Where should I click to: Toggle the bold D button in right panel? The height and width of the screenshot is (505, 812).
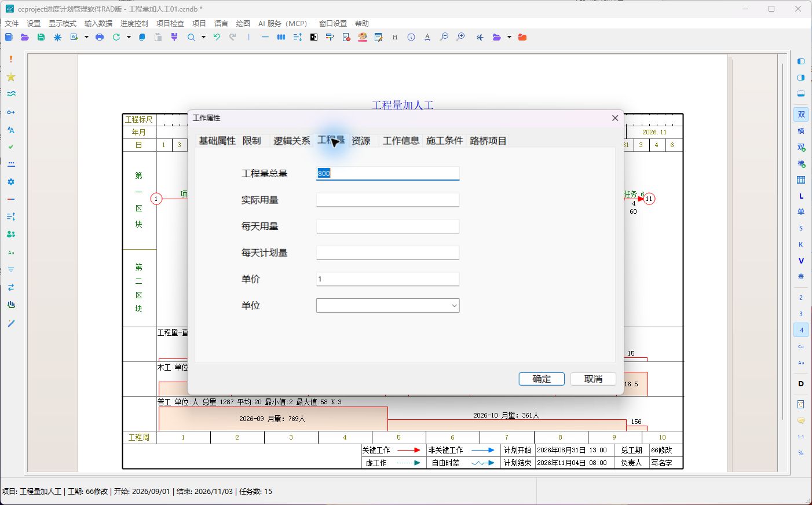(x=801, y=383)
